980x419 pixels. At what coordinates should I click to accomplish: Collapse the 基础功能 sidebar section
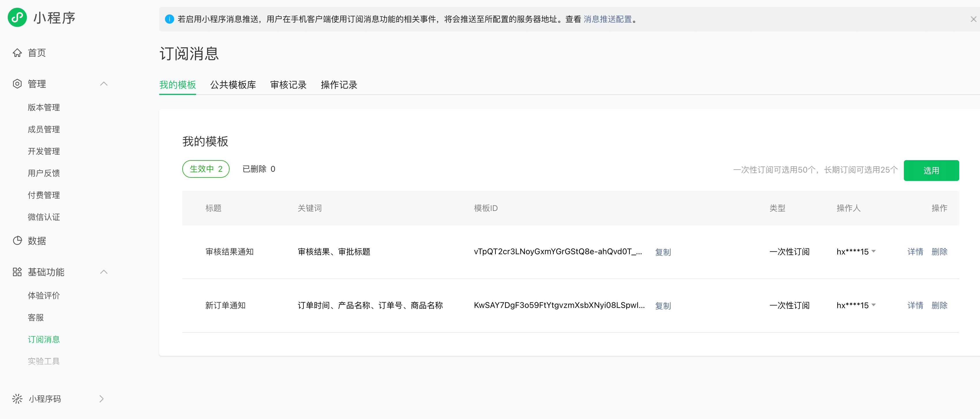(x=104, y=272)
